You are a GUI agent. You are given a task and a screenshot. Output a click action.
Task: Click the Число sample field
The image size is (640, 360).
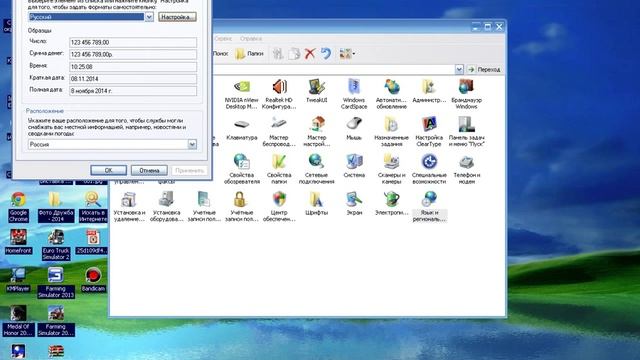[133, 42]
